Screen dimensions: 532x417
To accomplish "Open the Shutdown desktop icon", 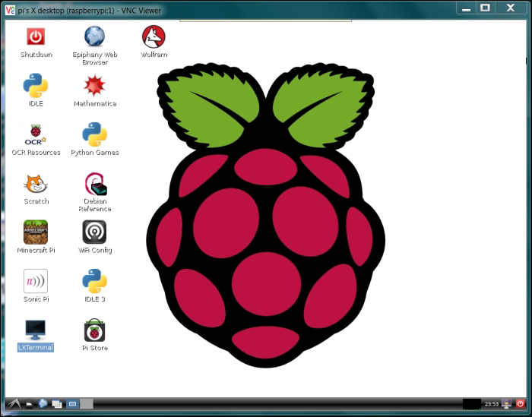I will point(36,36).
